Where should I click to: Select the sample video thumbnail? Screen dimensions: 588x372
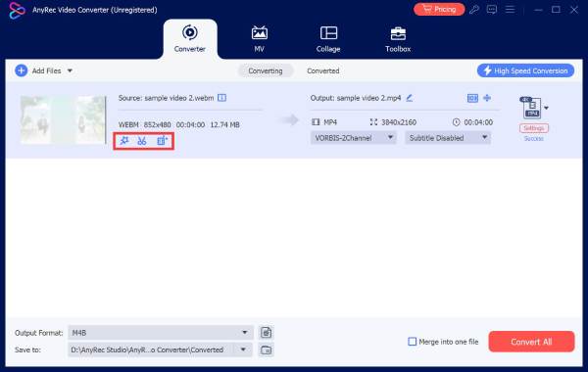coord(63,119)
